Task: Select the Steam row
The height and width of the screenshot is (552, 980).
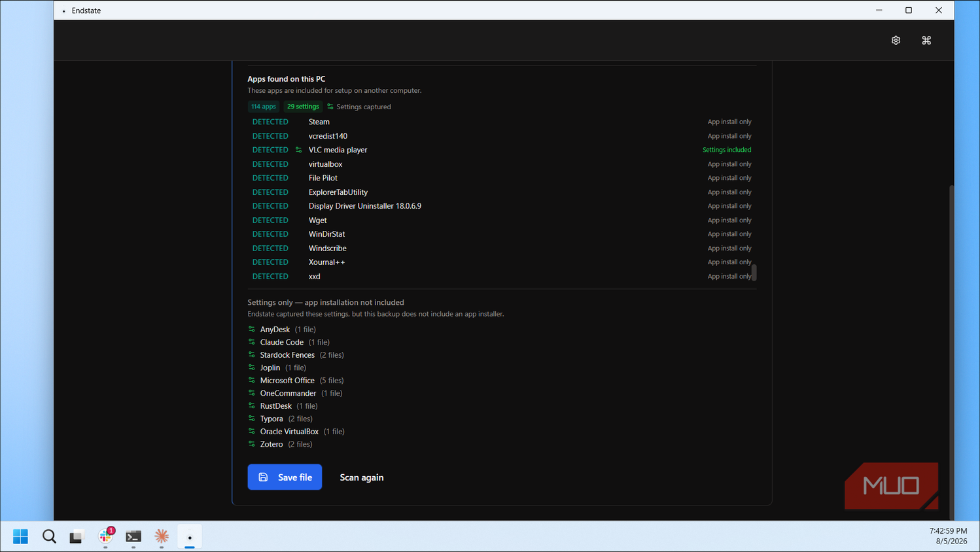Action: point(502,122)
